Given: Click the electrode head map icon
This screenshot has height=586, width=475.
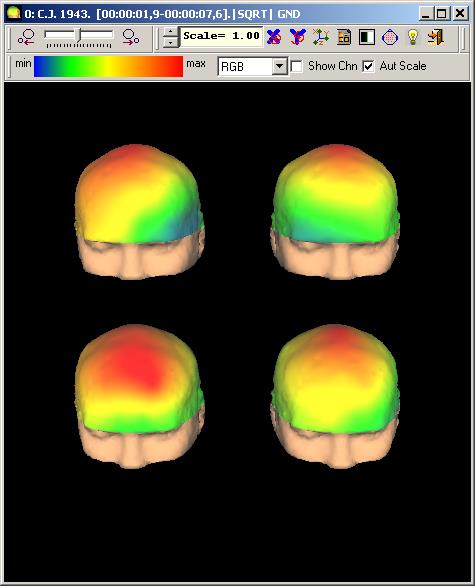Looking at the screenshot, I should [389, 37].
